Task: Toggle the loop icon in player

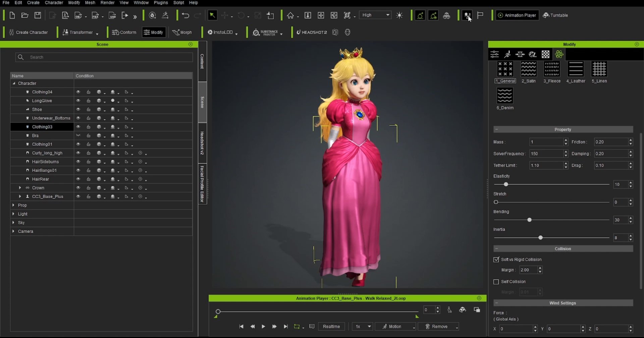Action: click(x=297, y=327)
